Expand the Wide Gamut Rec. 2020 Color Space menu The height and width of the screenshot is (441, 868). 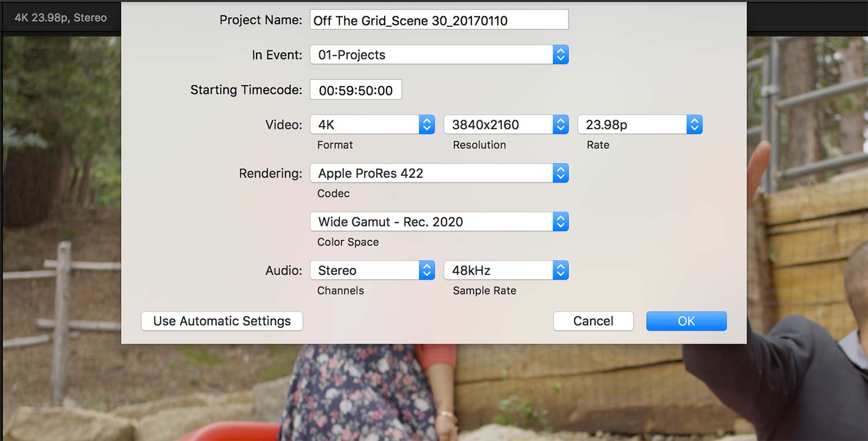point(439,222)
